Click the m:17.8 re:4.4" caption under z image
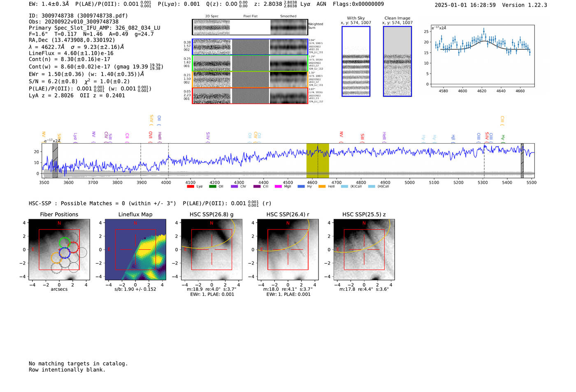This screenshot has height=392, width=576. tap(364, 289)
